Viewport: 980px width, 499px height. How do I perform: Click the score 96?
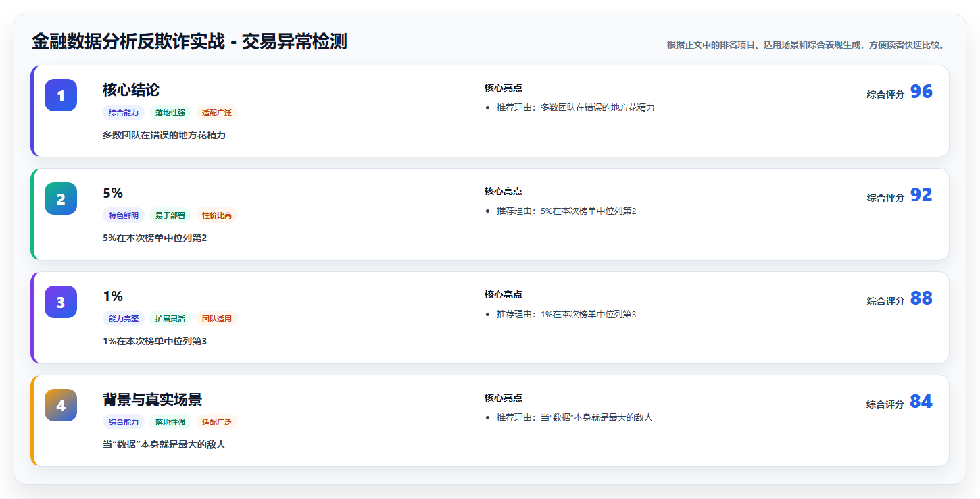(921, 92)
